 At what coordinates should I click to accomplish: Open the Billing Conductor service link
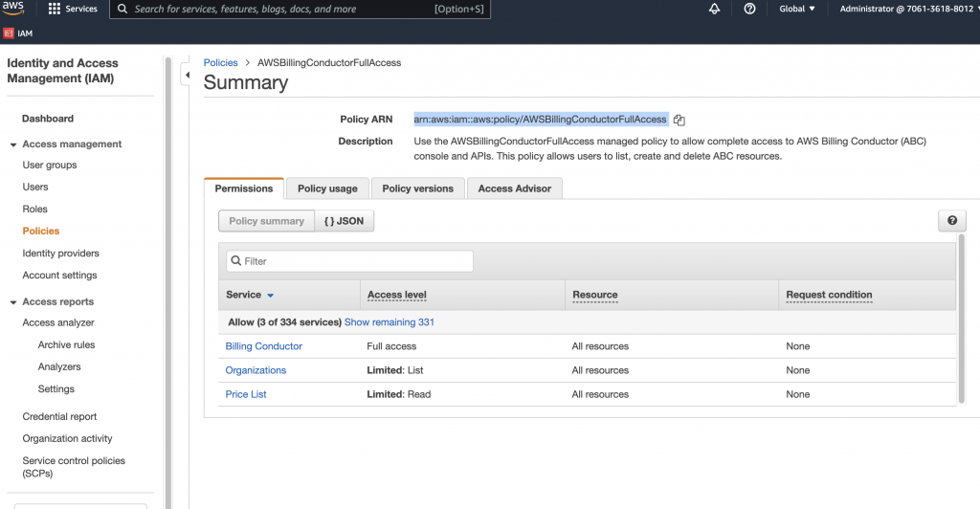tap(263, 346)
